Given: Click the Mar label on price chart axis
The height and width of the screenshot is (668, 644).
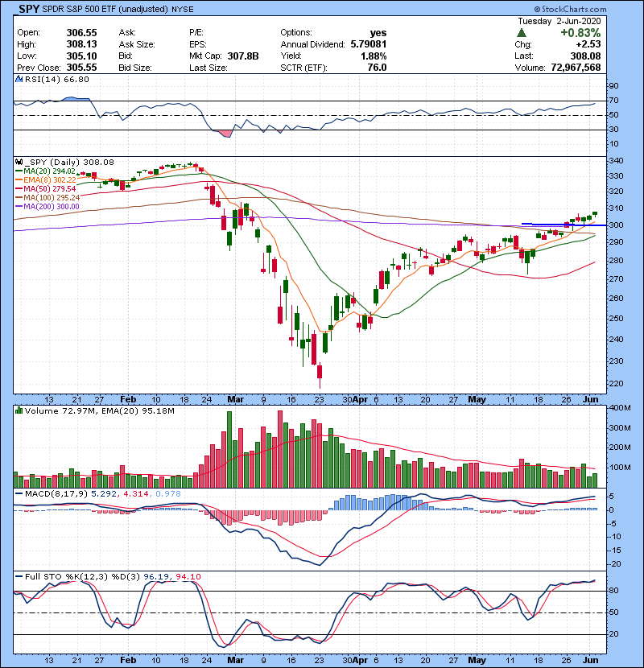Looking at the screenshot, I should (x=235, y=400).
